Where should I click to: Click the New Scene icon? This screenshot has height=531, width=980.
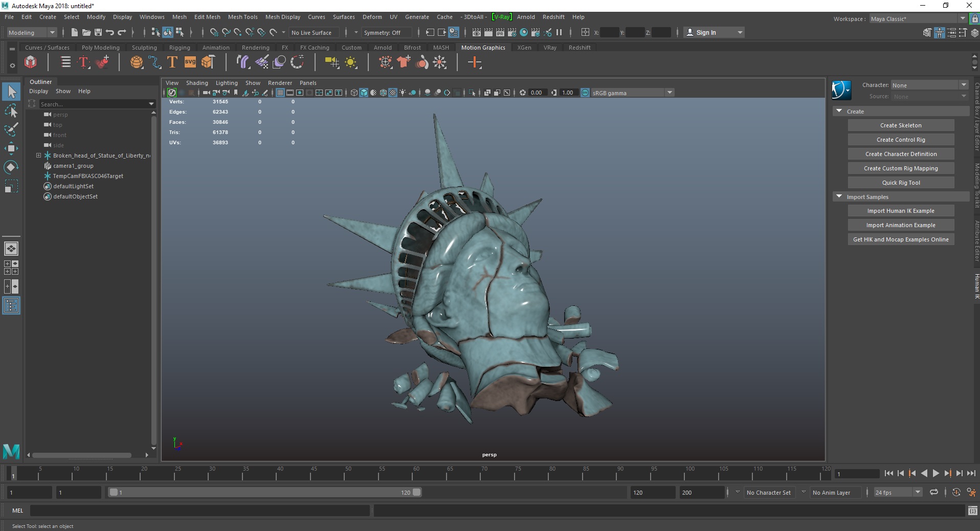(x=75, y=32)
